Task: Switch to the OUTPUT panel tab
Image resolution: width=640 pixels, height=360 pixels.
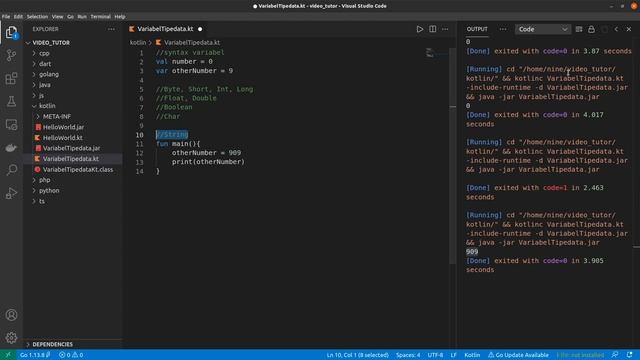Action: coord(477,29)
